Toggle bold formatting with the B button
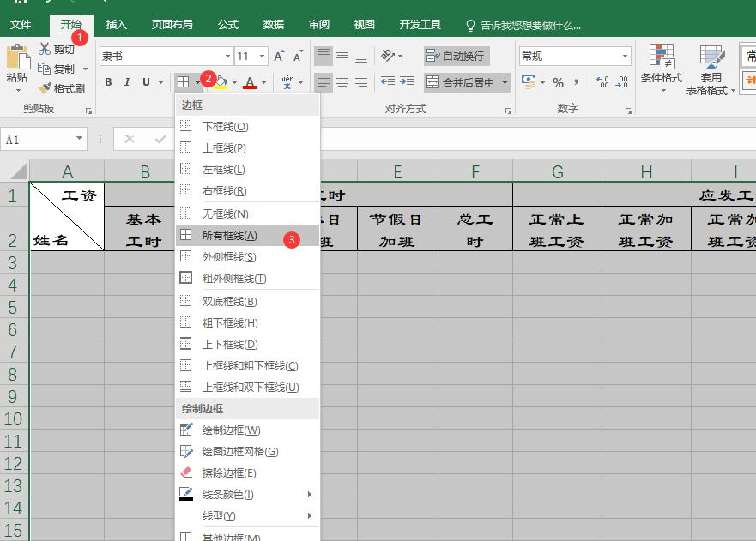The image size is (756, 541). [x=108, y=82]
